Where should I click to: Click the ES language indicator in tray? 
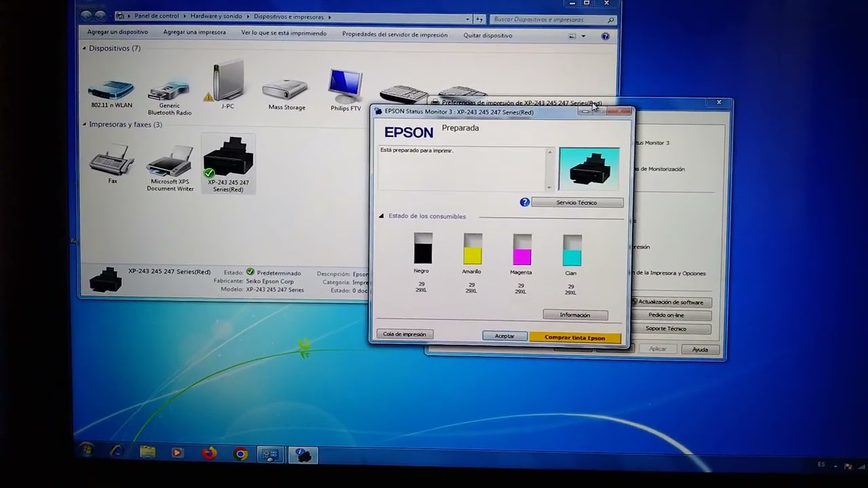click(x=821, y=464)
